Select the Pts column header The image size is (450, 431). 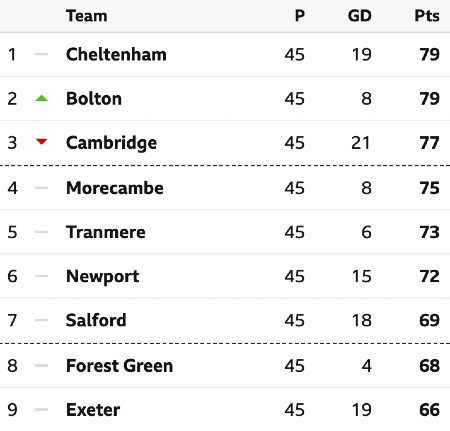coord(427,16)
